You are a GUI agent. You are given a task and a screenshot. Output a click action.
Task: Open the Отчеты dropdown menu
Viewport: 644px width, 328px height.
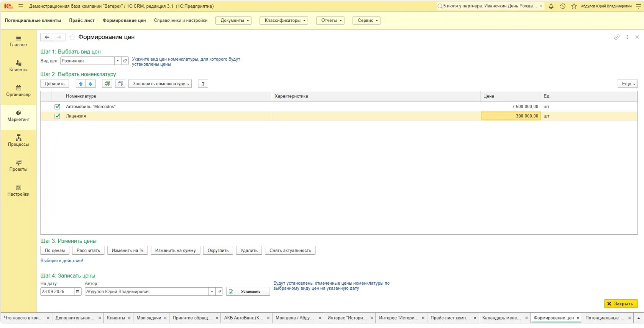click(330, 20)
